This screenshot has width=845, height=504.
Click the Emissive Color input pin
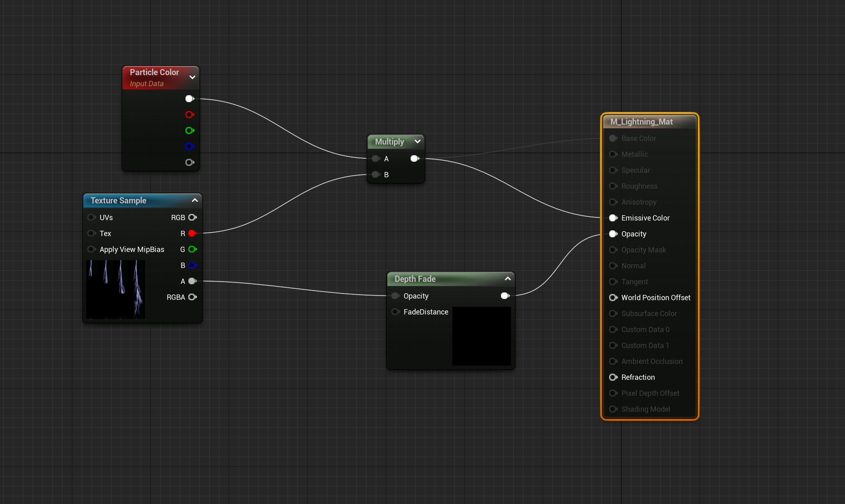click(x=613, y=218)
